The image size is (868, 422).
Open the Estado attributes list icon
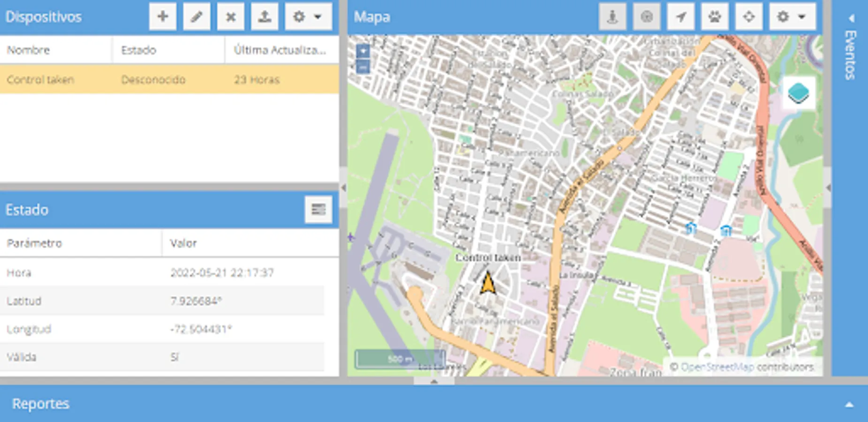click(319, 210)
